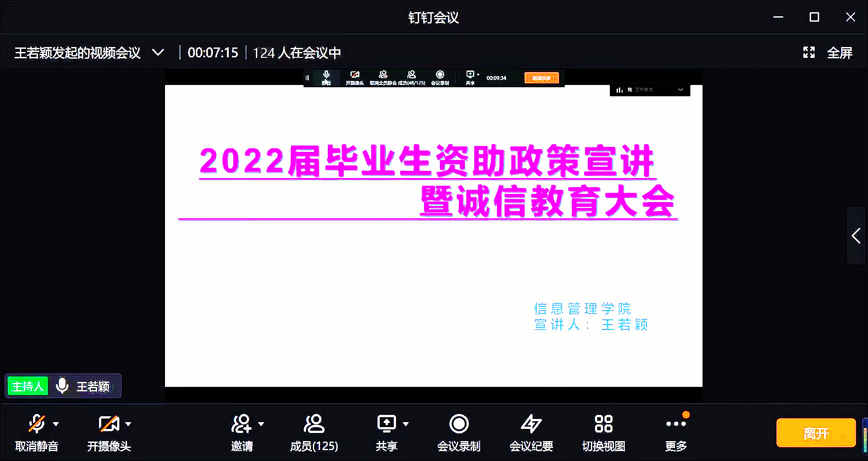Expand meeting info dropdown next to title
Image resolution: width=868 pixels, height=461 pixels.
[158, 52]
